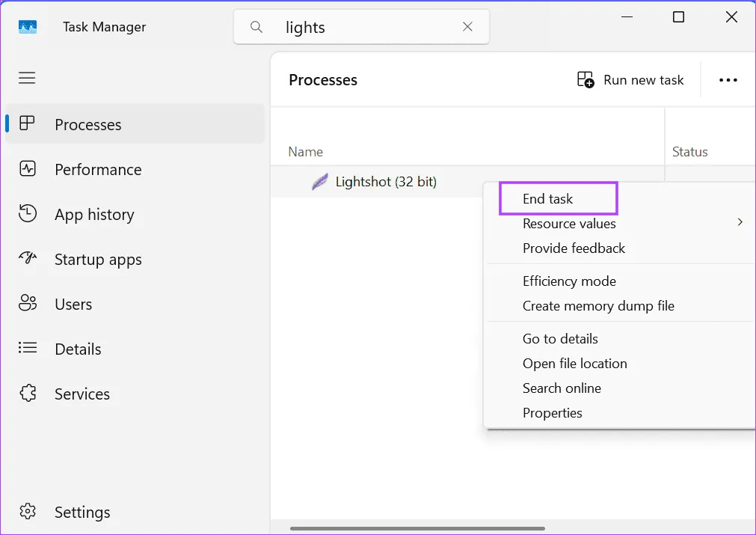Viewport: 756px width, 535px height.
Task: Select the Details list icon
Action: (x=28, y=349)
